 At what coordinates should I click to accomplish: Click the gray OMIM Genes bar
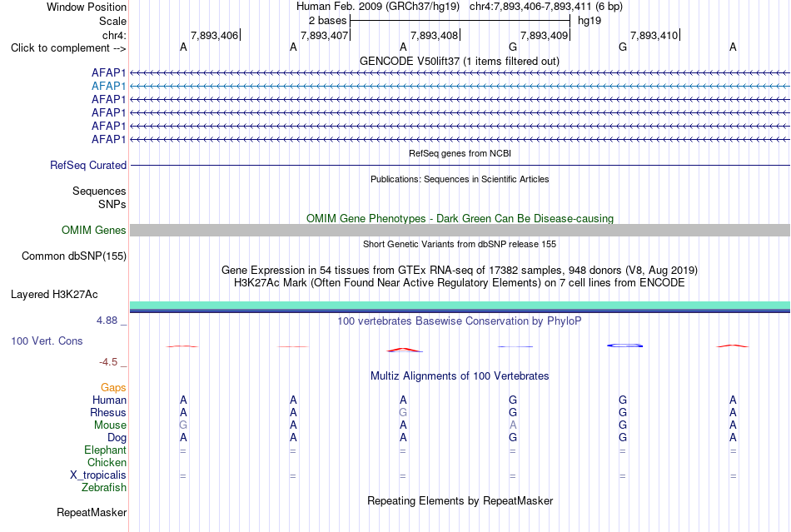[460, 231]
